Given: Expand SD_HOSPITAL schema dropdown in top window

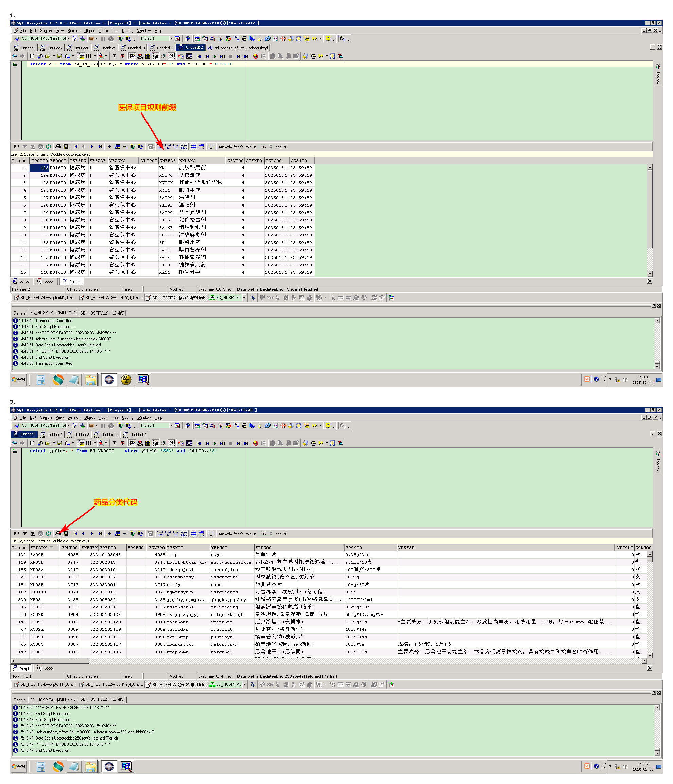Looking at the screenshot, I should pyautogui.click(x=244, y=298).
